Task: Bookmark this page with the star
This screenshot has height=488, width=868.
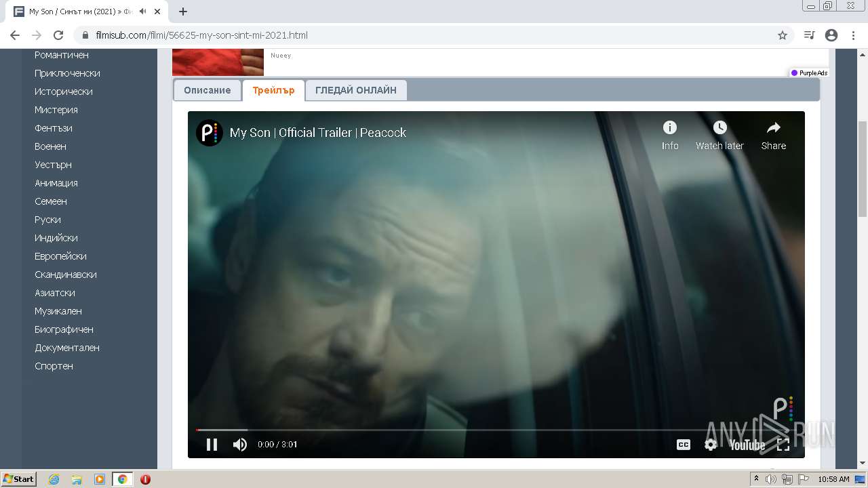Action: [783, 35]
